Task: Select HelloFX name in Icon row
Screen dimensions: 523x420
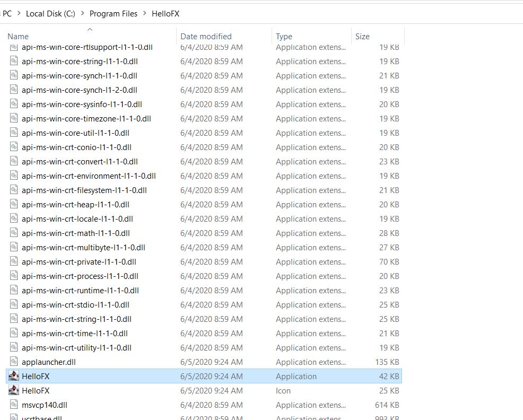Action: click(36, 391)
